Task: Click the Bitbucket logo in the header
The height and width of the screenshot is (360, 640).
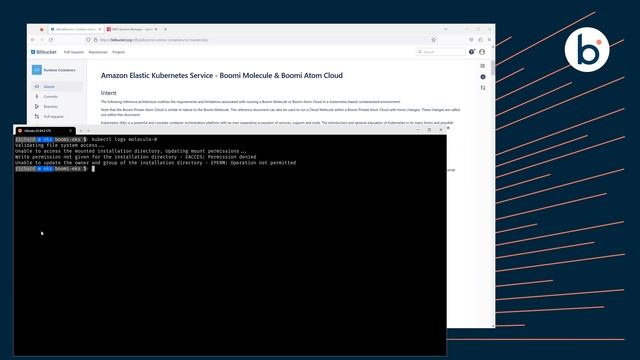Action: click(x=44, y=52)
